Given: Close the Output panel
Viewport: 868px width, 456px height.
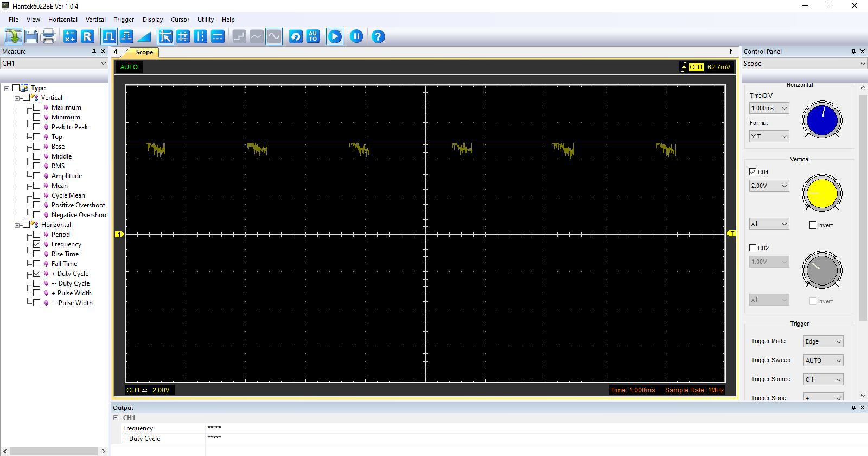Looking at the screenshot, I should [x=863, y=407].
